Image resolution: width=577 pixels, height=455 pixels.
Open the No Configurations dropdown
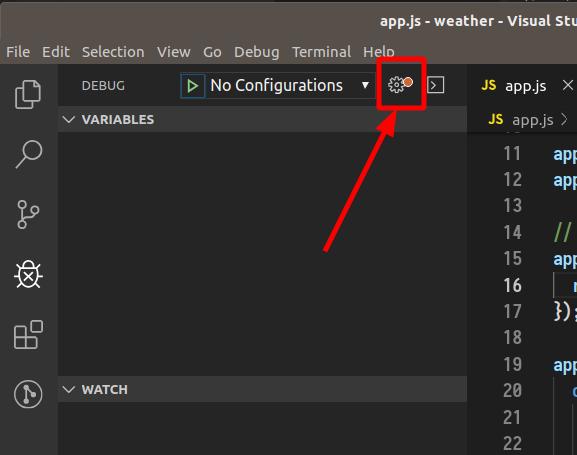[289, 86]
